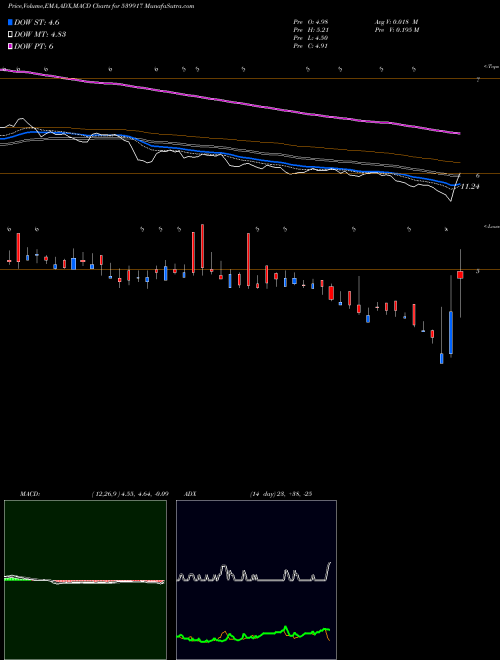Click the 11.24 value label on EMA chart
Viewport: 500px width, 660px height.
click(x=470, y=186)
